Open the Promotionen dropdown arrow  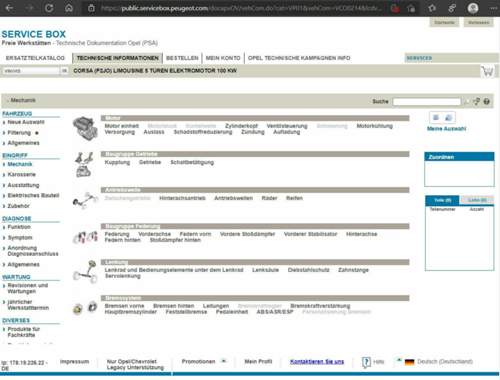click(224, 361)
